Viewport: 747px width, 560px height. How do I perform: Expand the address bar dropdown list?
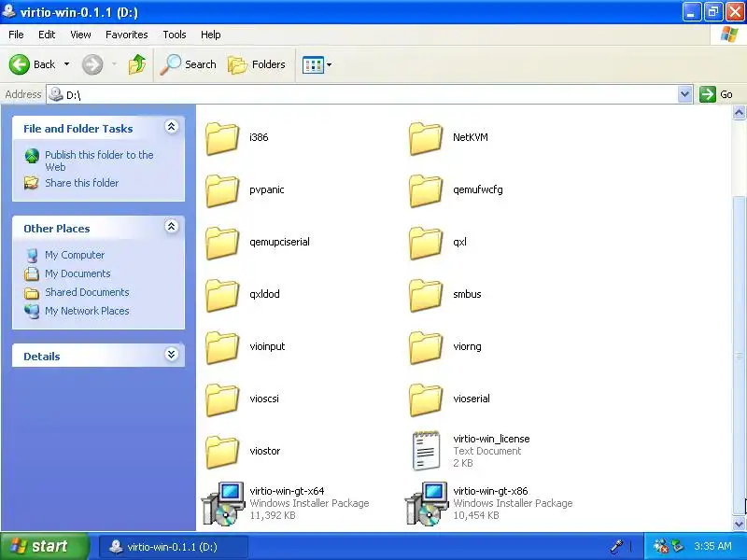[685, 94]
